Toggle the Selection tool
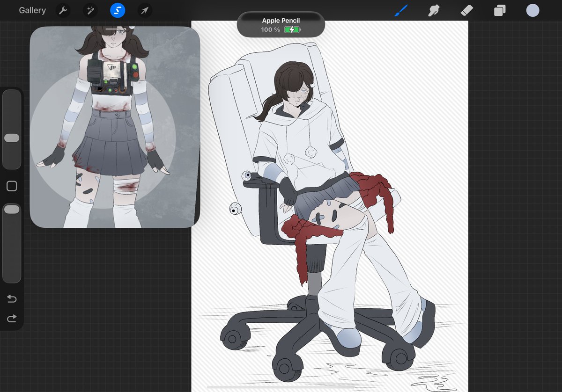This screenshot has width=562, height=392. 118,10
